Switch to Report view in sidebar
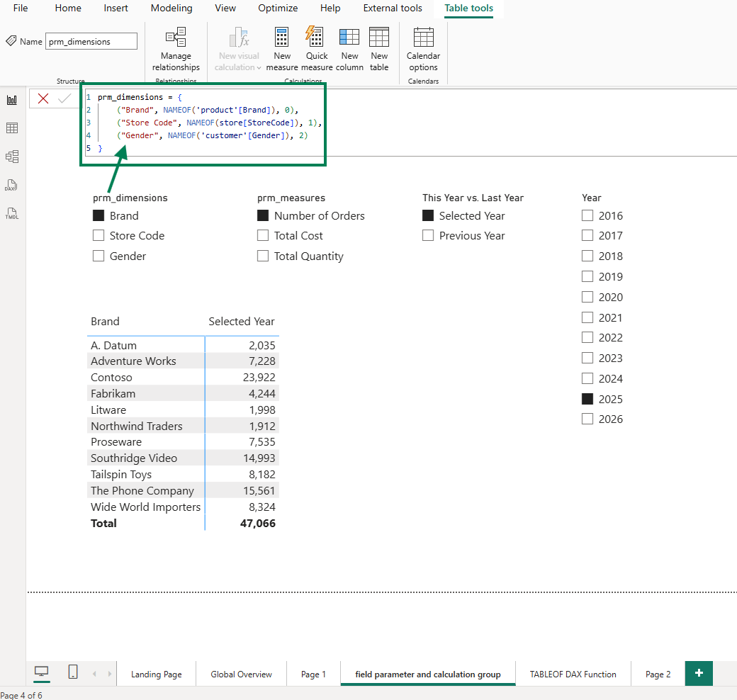Image resolution: width=737 pixels, height=700 pixels. [12, 100]
